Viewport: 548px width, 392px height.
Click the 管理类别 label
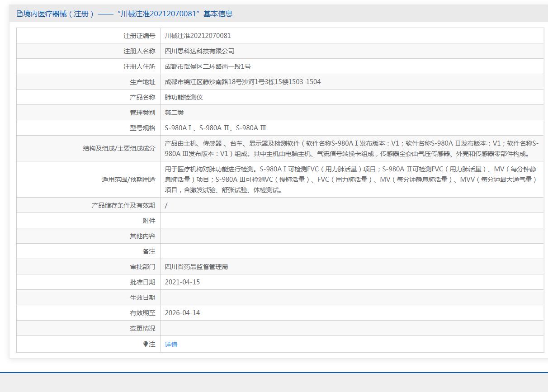coord(142,113)
